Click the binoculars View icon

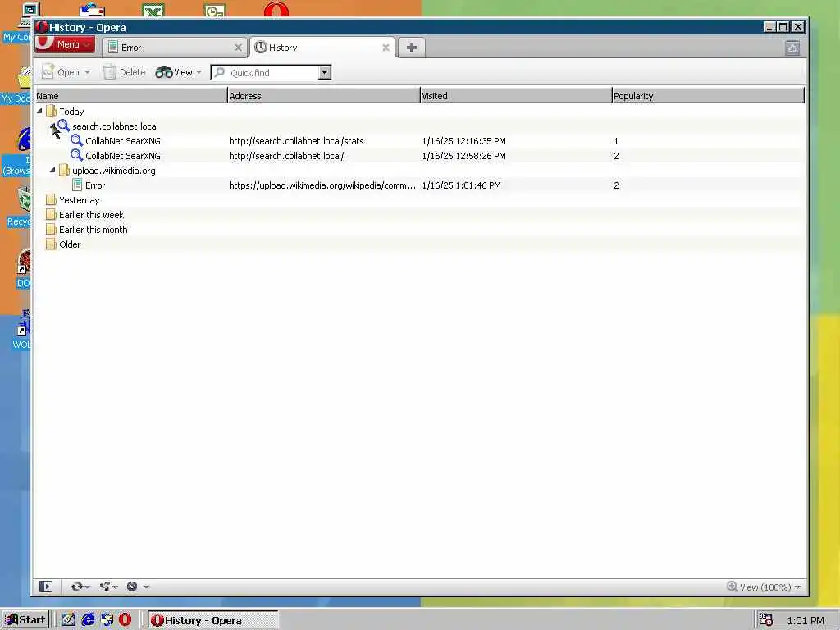pyautogui.click(x=163, y=72)
